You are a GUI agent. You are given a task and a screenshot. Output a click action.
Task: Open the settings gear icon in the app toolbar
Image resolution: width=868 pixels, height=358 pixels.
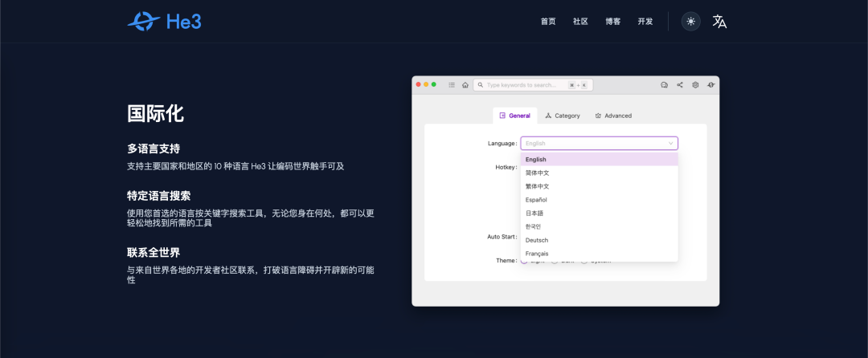point(695,85)
